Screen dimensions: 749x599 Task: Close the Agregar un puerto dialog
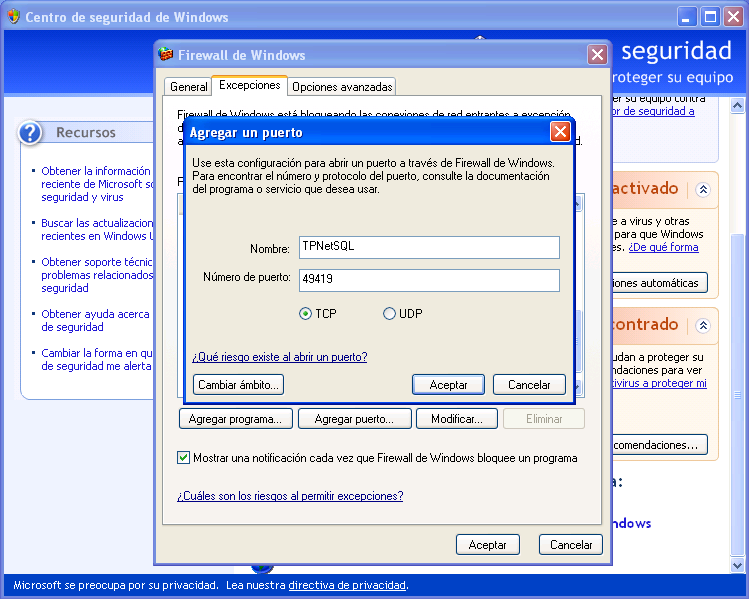(560, 131)
